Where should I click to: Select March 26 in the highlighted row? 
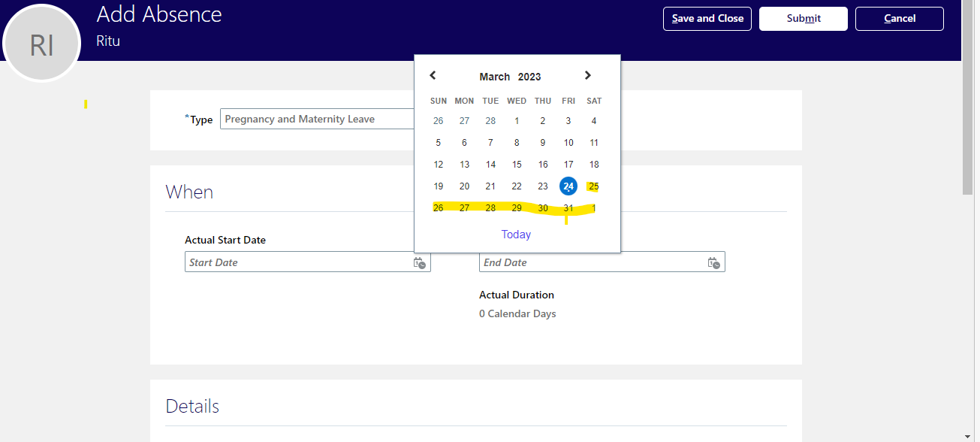coord(438,207)
